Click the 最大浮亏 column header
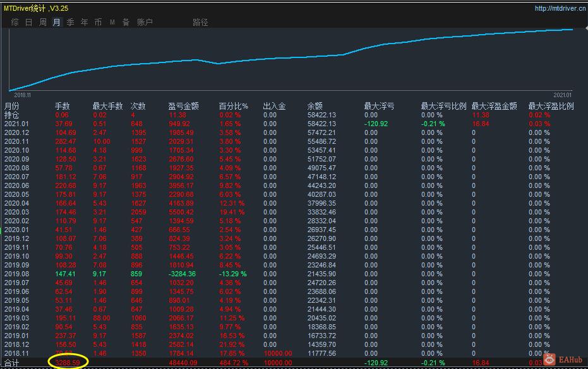 (x=379, y=106)
